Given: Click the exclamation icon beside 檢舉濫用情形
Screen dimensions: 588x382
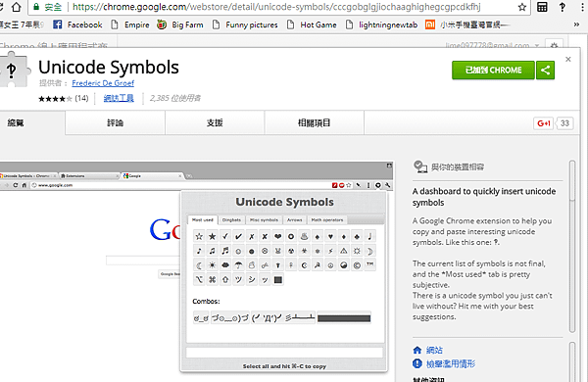Looking at the screenshot, I should click(x=417, y=363).
